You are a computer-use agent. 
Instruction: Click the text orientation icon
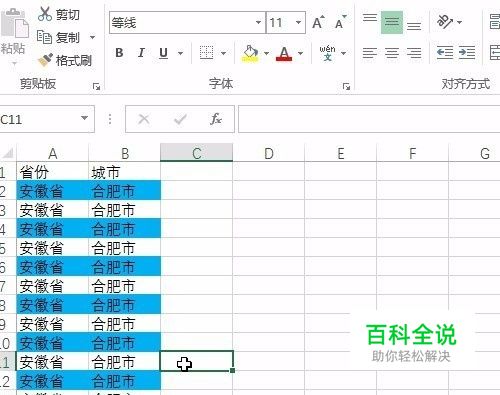click(x=445, y=22)
